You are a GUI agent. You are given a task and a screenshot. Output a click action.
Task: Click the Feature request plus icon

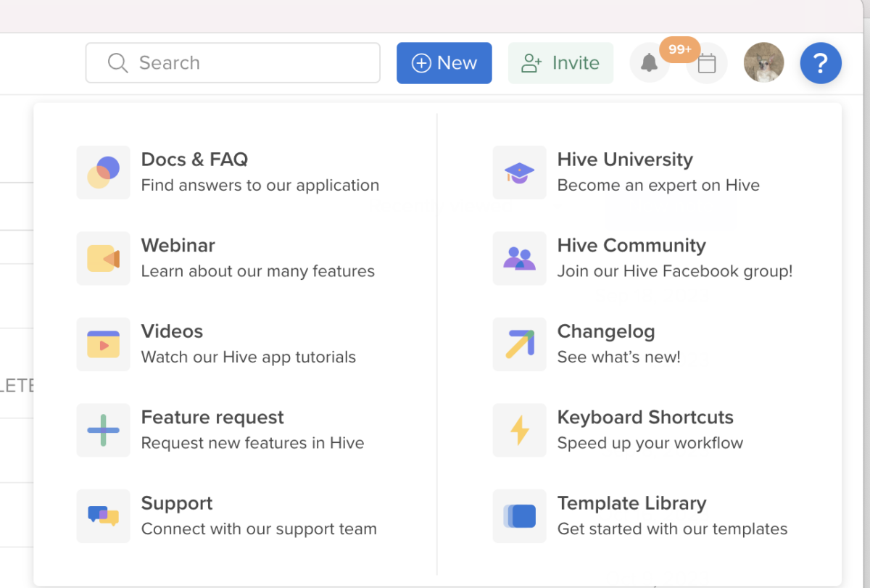103,430
